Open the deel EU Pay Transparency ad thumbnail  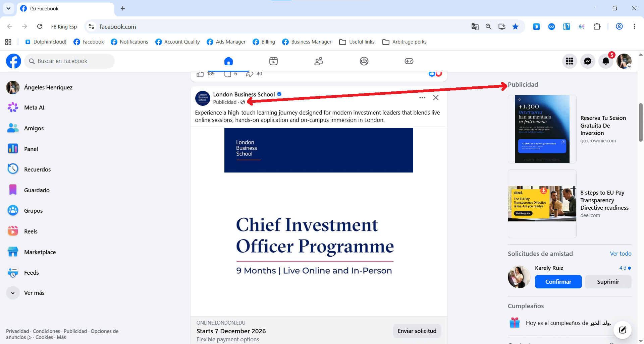pyautogui.click(x=542, y=204)
